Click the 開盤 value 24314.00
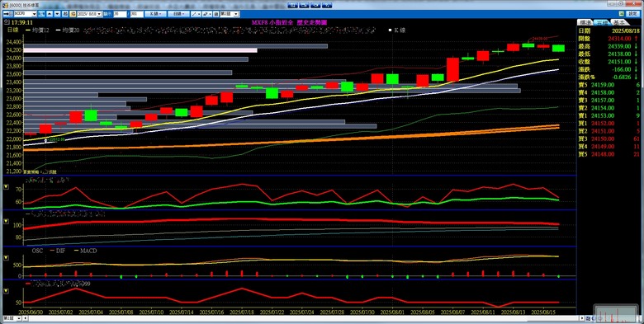Image resolution: width=644 pixels, height=324 pixels. 620,39
